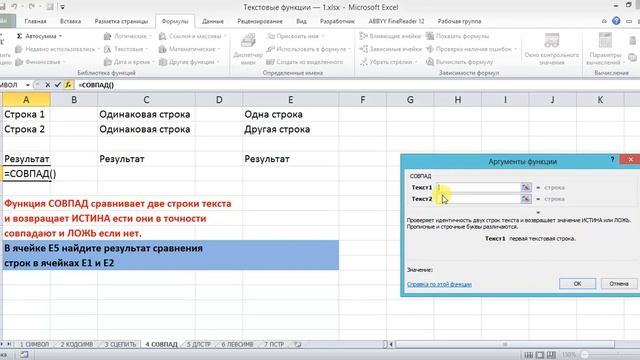This screenshot has height=360, width=640.
Task: Switch to sheet 2 КОДСИМВ
Action: [x=76, y=344]
